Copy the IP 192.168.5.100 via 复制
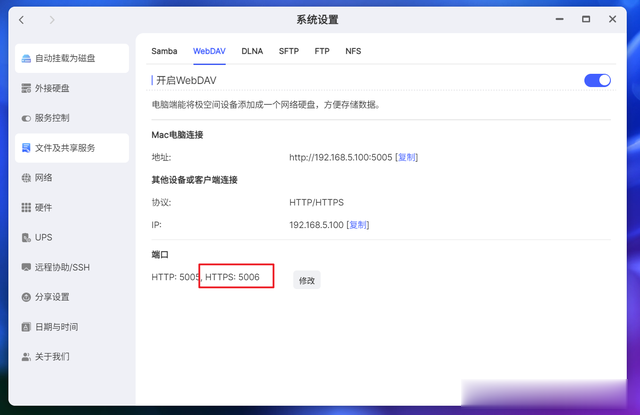 [358, 225]
